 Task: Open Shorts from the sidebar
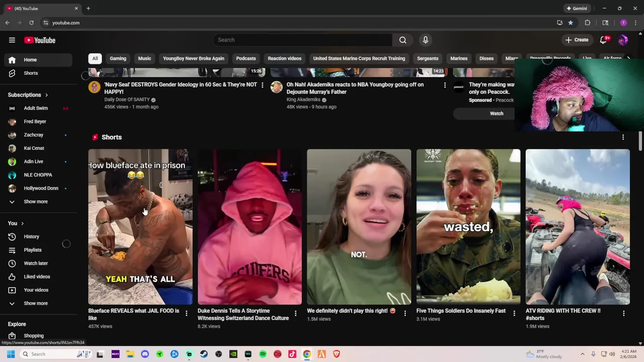tap(38, 73)
